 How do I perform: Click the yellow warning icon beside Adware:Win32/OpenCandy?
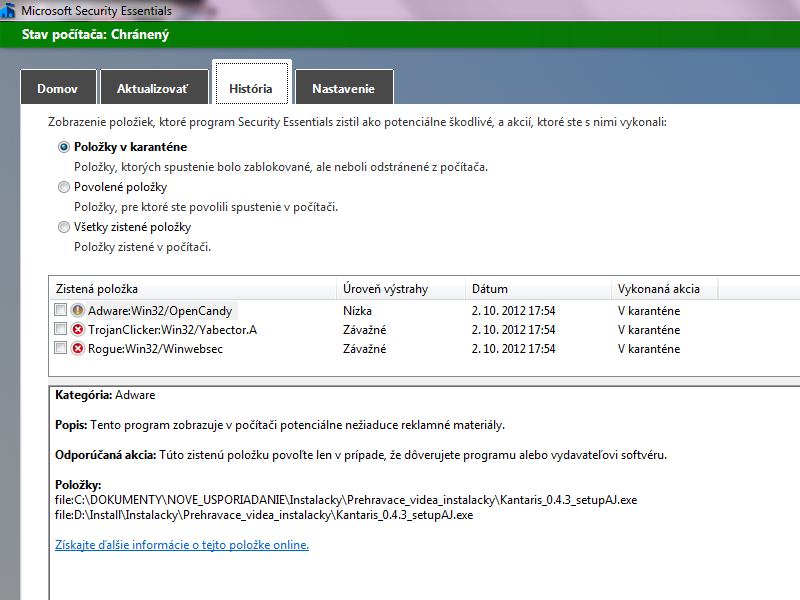pyautogui.click(x=78, y=310)
